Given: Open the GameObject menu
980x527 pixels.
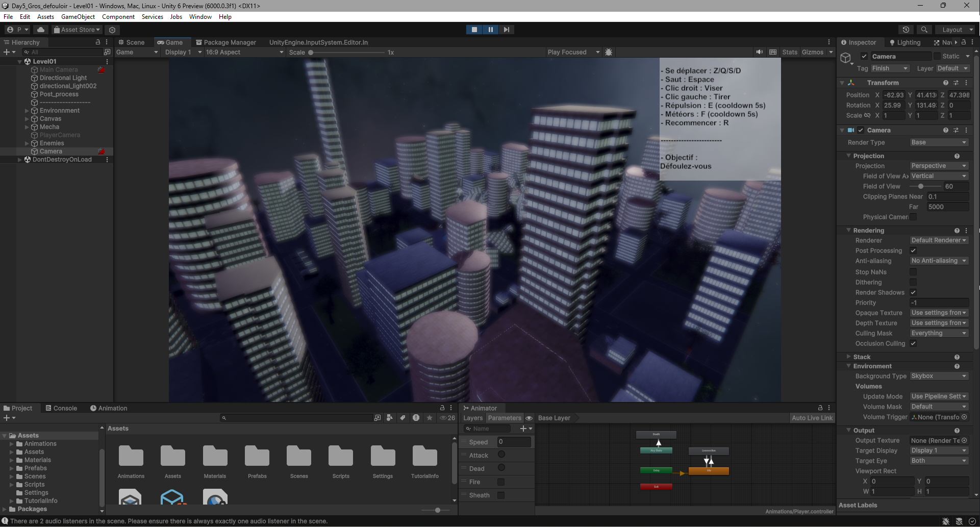Looking at the screenshot, I should [78, 17].
